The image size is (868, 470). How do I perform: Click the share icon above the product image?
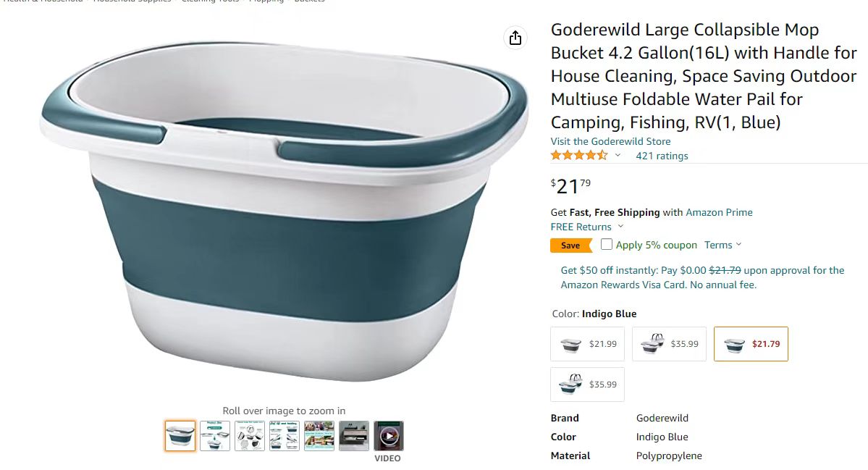(x=515, y=38)
